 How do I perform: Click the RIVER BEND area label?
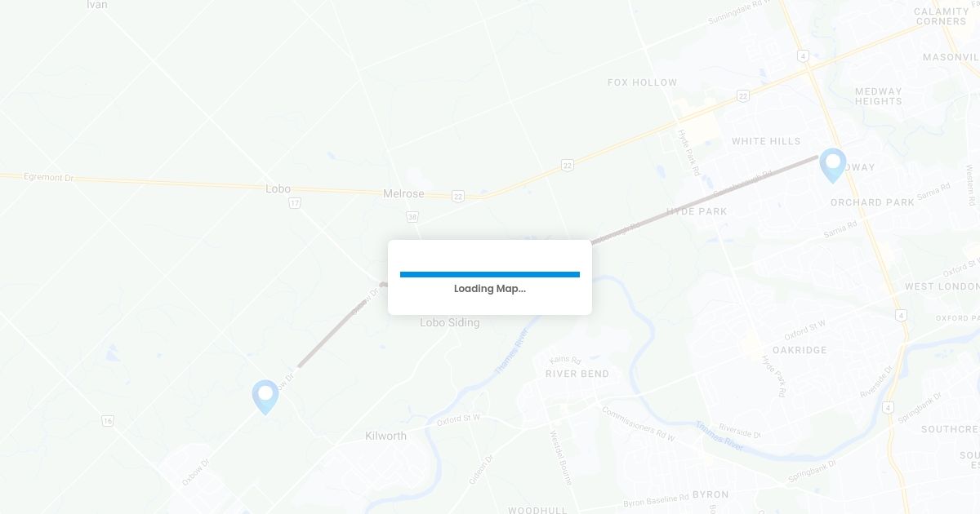coord(577,374)
